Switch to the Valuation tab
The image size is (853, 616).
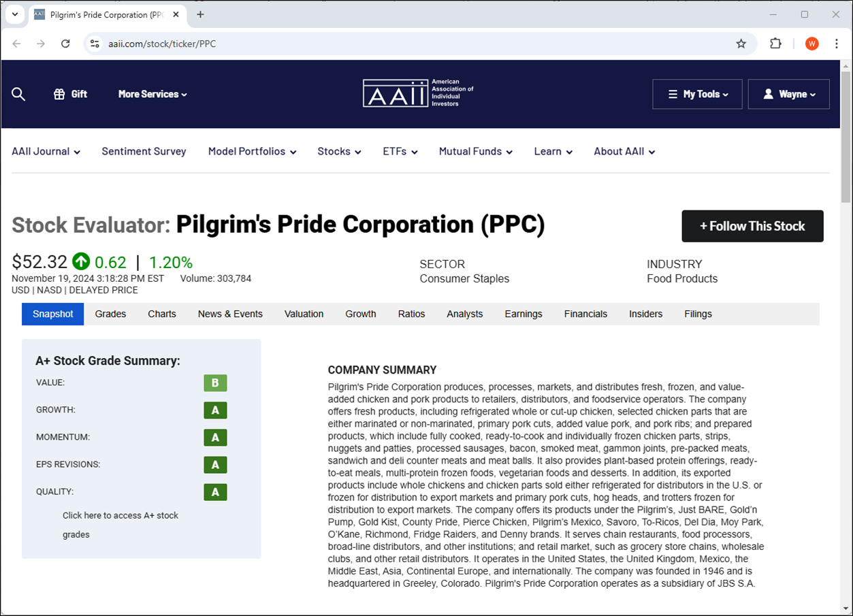(304, 314)
